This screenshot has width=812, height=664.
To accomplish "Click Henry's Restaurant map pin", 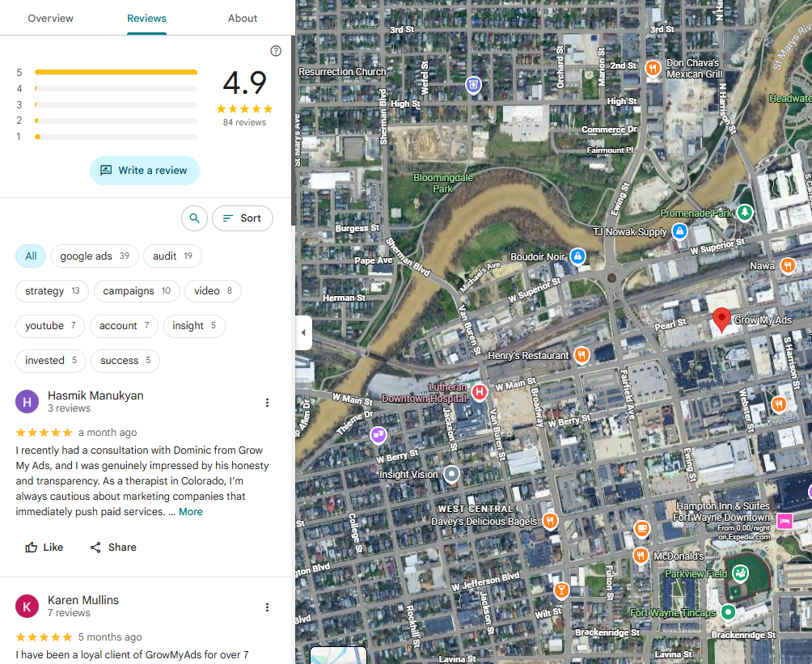I will click(x=582, y=355).
